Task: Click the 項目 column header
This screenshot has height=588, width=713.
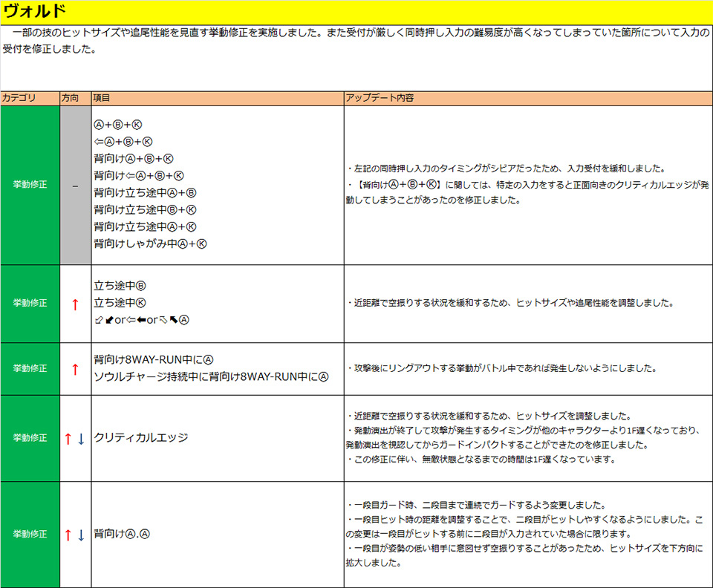Action: [x=102, y=98]
